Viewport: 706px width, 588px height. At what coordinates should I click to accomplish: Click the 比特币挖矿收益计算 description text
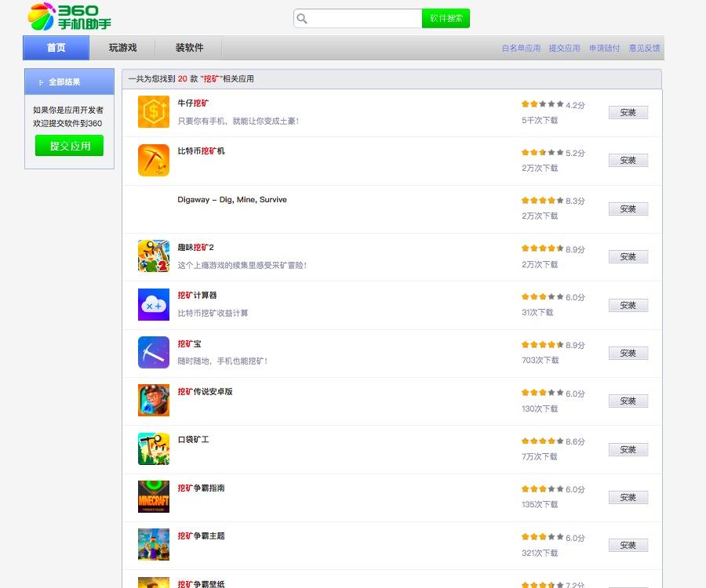point(213,313)
